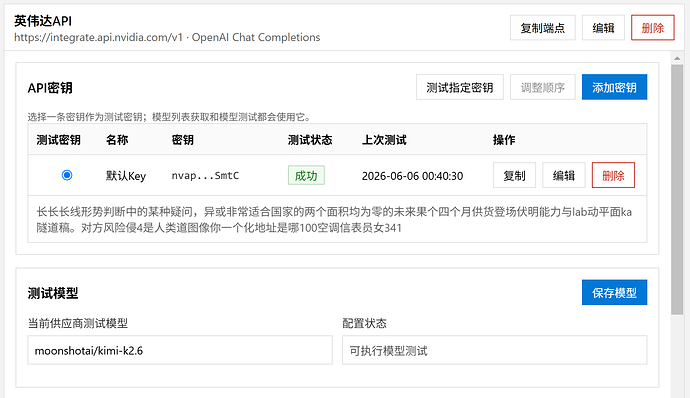Copy the 默认Key key with 复制

tap(514, 175)
